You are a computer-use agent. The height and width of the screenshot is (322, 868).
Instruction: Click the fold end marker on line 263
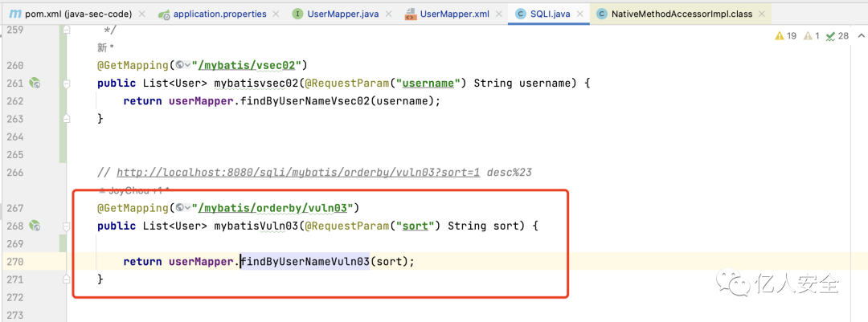pos(67,118)
